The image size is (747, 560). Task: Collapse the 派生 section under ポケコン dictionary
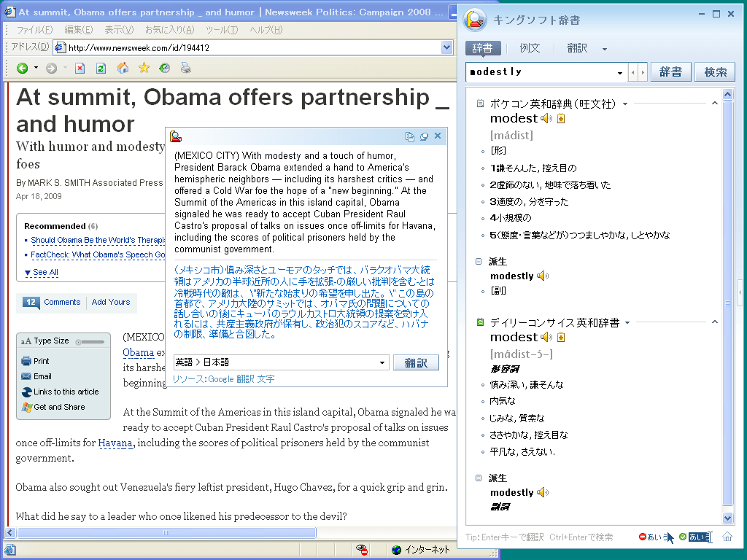(x=479, y=261)
